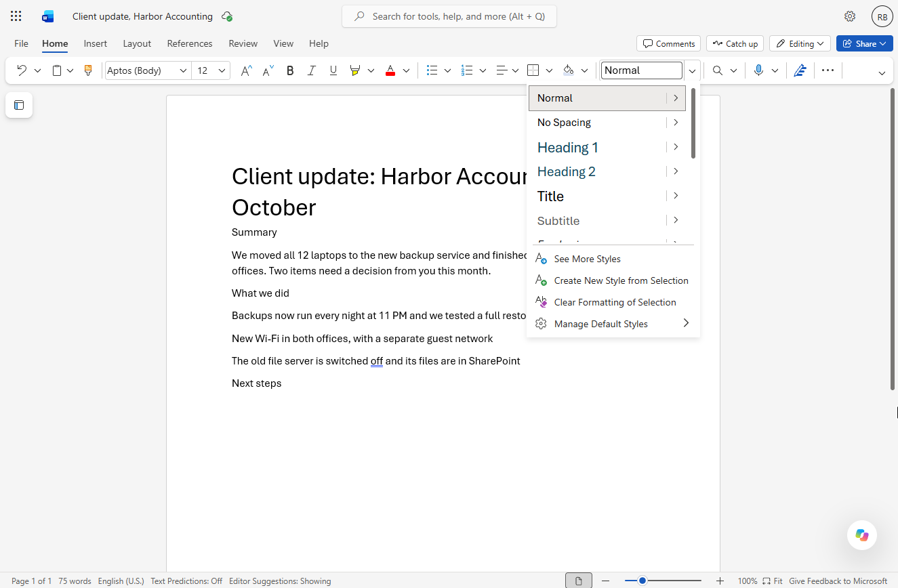Toggle Bold formatting
The width and height of the screenshot is (898, 588).
(290, 70)
